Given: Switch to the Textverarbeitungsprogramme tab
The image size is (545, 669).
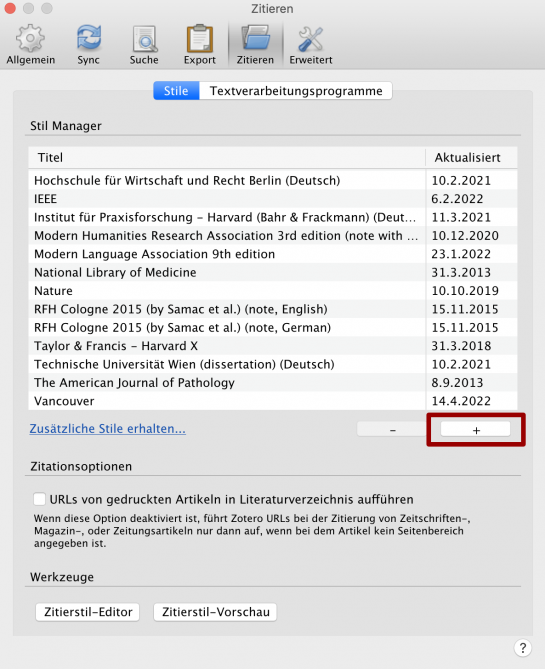Looking at the screenshot, I should [296, 91].
